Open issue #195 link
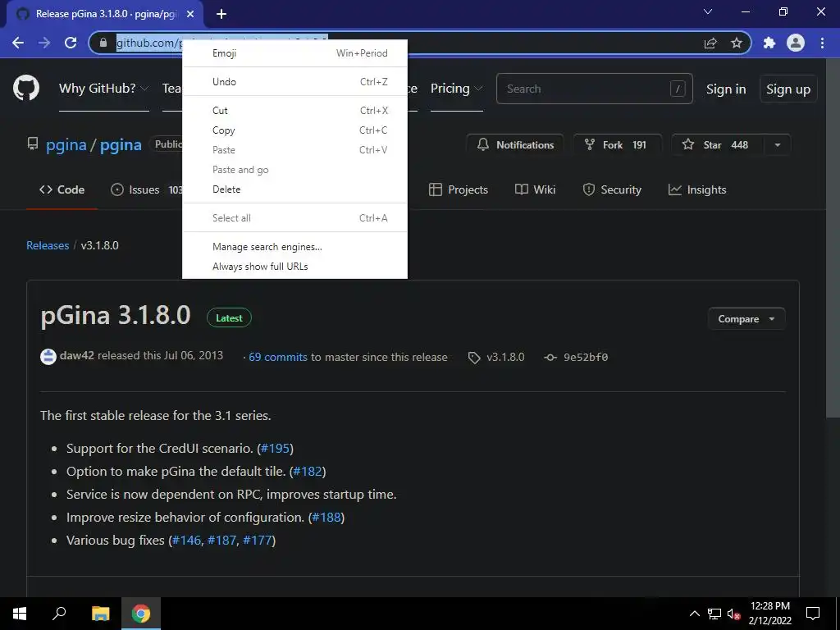The image size is (840, 630). 276,449
